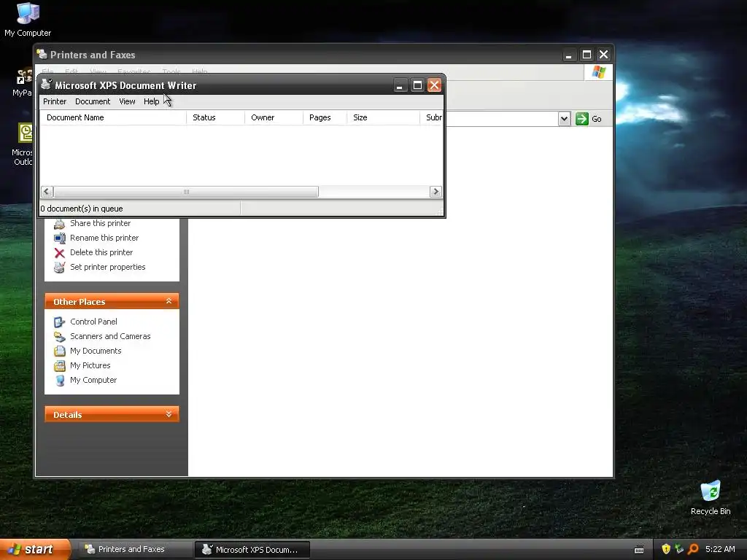Image resolution: width=747 pixels, height=560 pixels.
Task: Click the orange magnifier tray icon
Action: (x=693, y=549)
